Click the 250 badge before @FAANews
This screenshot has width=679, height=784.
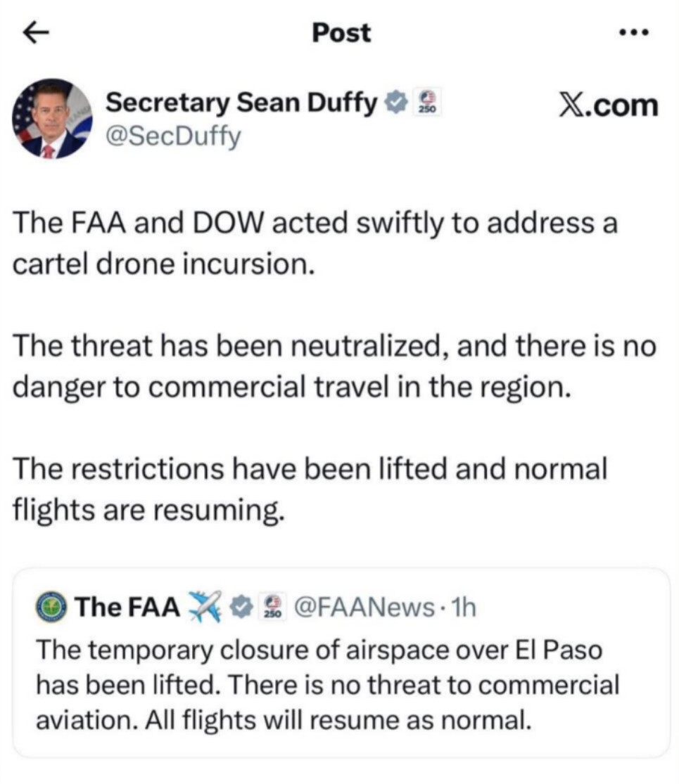pos(272,607)
